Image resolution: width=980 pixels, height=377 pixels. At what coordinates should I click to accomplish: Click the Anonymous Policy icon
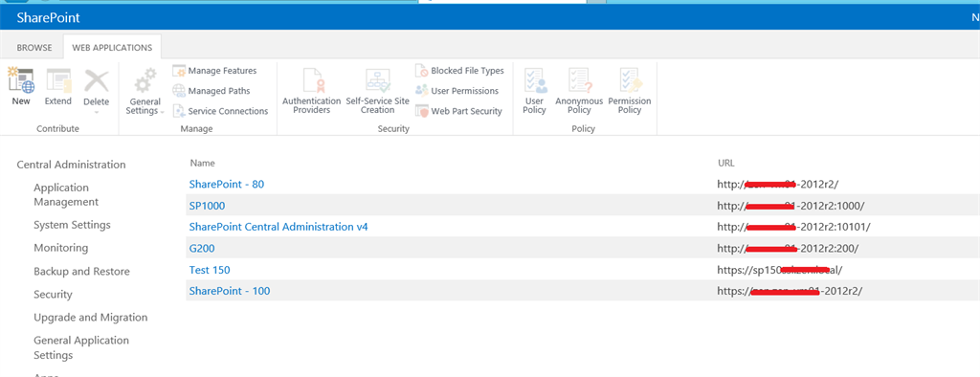click(579, 81)
